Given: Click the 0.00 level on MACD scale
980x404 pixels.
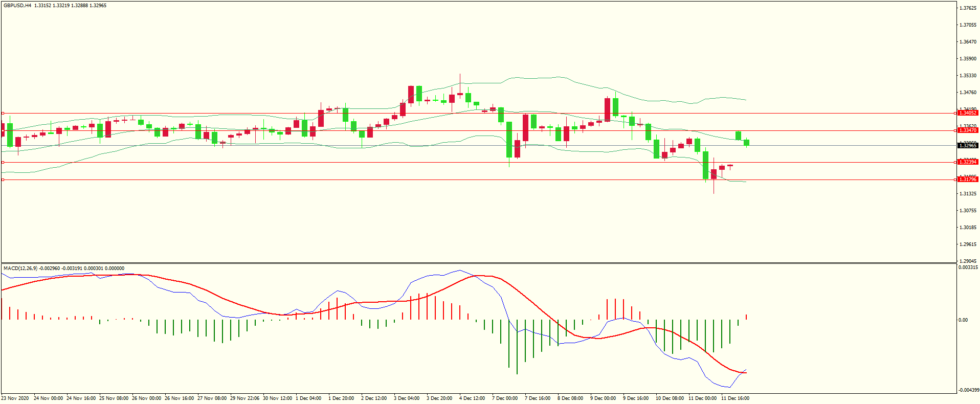Looking at the screenshot, I should click(963, 320).
